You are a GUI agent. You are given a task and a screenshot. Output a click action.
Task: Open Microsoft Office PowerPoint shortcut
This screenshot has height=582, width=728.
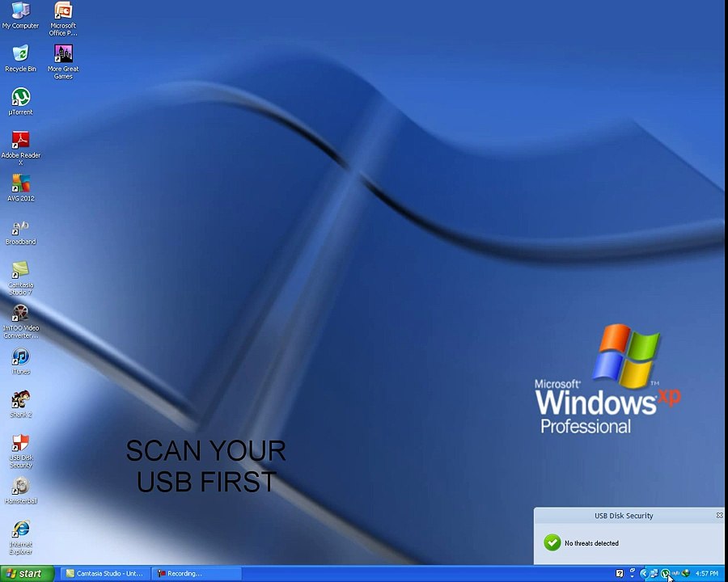coord(63,19)
